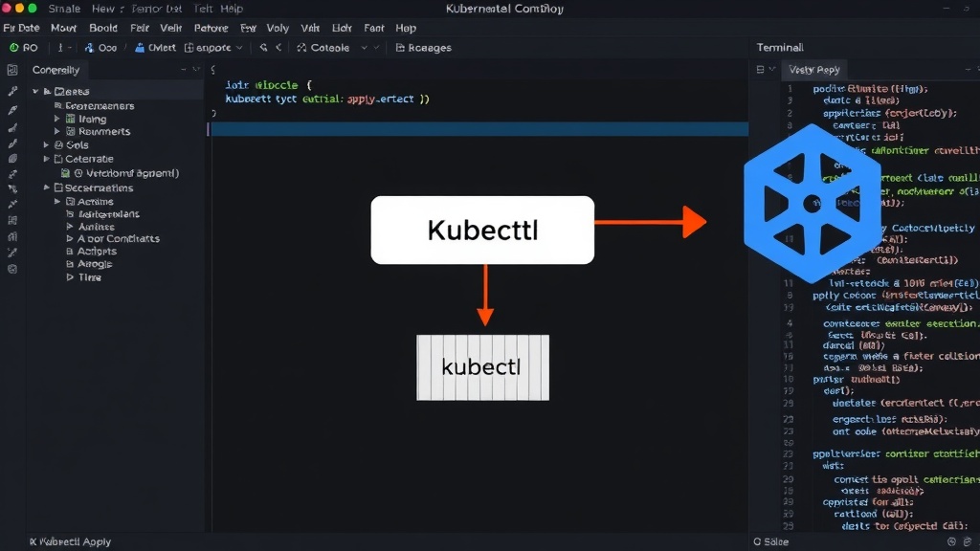Image resolution: width=980 pixels, height=551 pixels.
Task: Click the Kubectl Apply status bar icon
Action: [33, 541]
